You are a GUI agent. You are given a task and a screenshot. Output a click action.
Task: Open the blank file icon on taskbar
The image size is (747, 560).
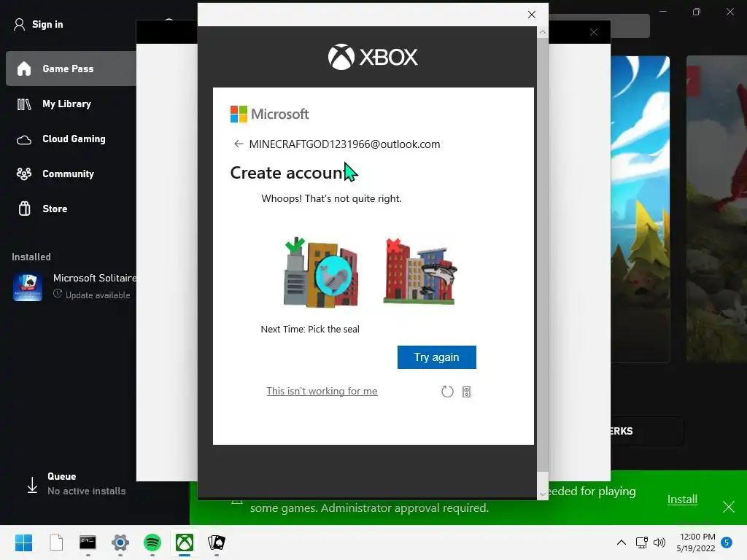[x=56, y=542]
